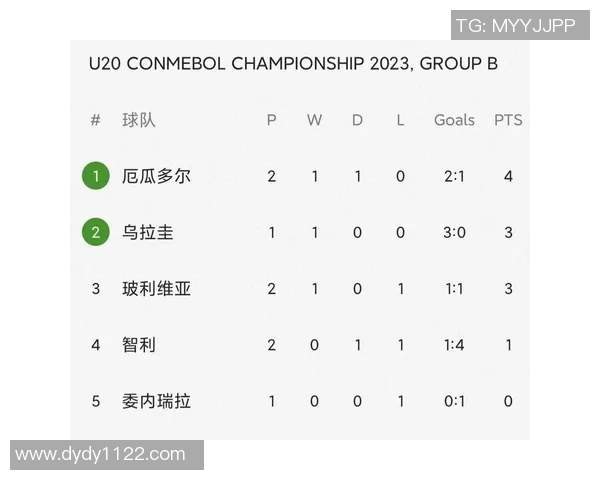This screenshot has width=600, height=480.
Task: Click the green rank 2 badge
Action: click(96, 233)
